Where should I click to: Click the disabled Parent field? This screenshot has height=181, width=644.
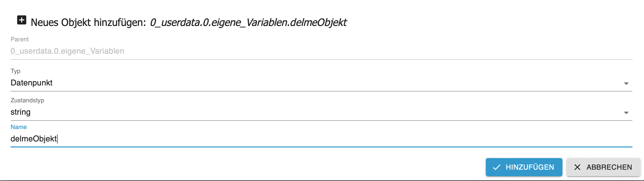(x=67, y=51)
